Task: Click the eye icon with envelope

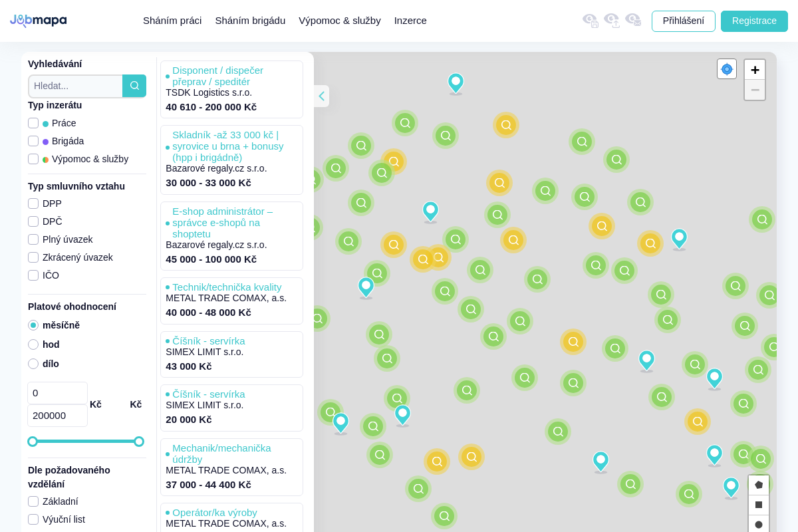Action: [x=633, y=21]
